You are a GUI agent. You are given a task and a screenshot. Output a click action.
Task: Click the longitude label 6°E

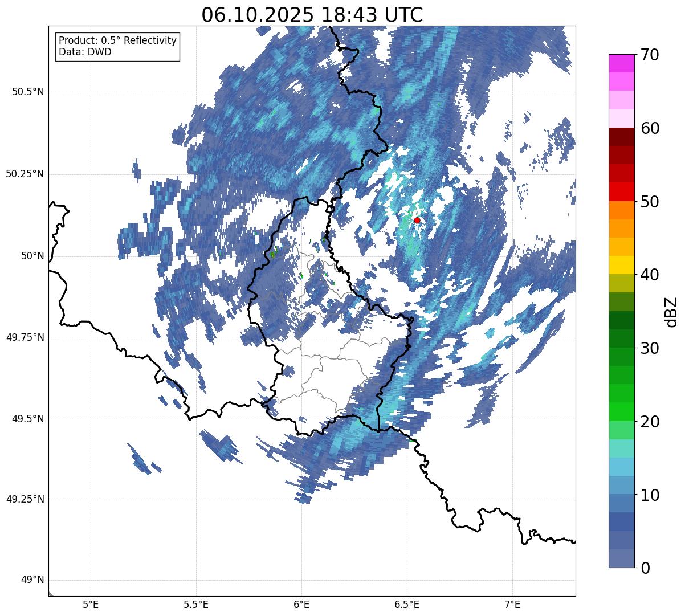coord(301,604)
